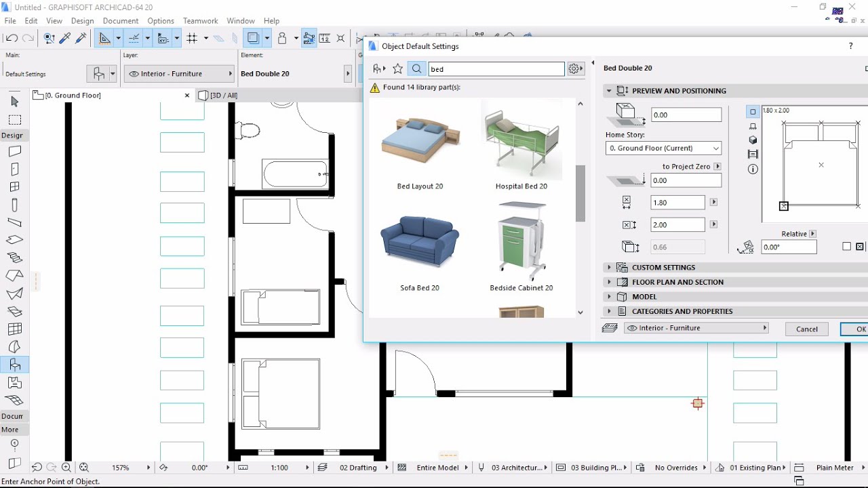Screen dimensions: 868x488
Task: Expand Floor Plan and Section panel
Action: click(609, 282)
